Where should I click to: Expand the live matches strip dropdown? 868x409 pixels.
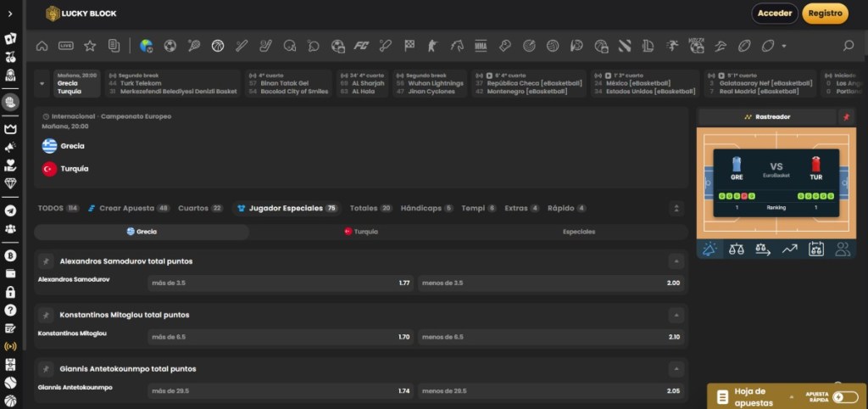point(42,84)
